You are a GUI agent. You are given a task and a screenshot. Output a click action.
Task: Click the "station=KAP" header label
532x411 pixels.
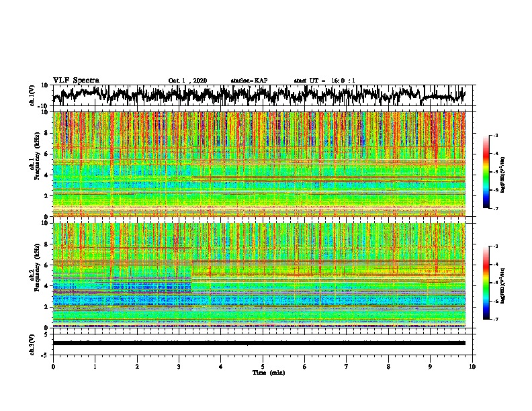point(249,81)
